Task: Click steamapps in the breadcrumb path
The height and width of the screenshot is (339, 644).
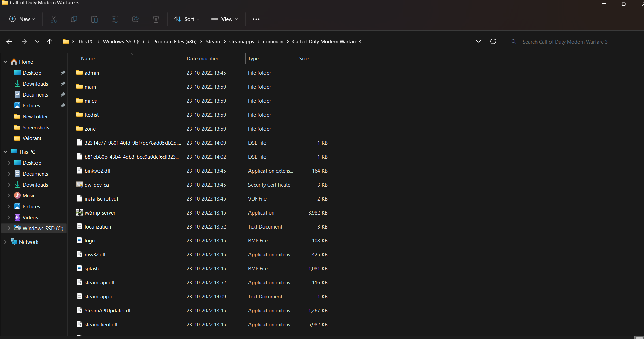Action: [x=242, y=42]
